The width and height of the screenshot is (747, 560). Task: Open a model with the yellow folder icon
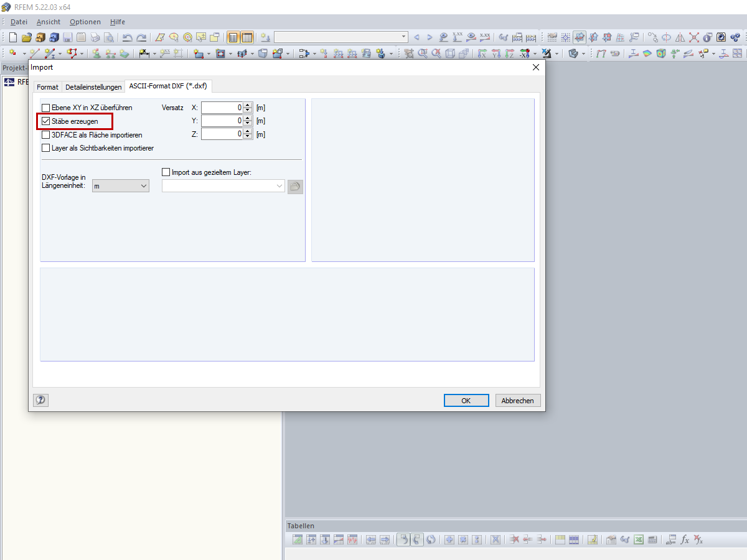(x=26, y=37)
